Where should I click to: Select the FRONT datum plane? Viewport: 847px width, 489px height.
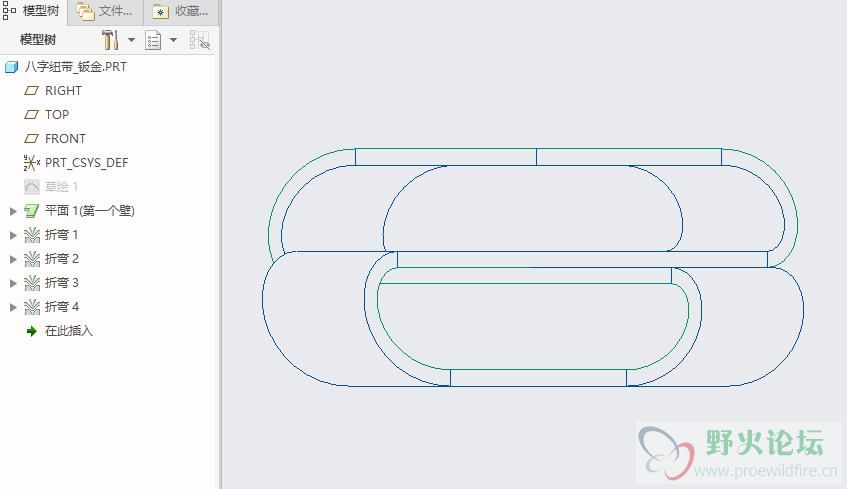[x=65, y=139]
